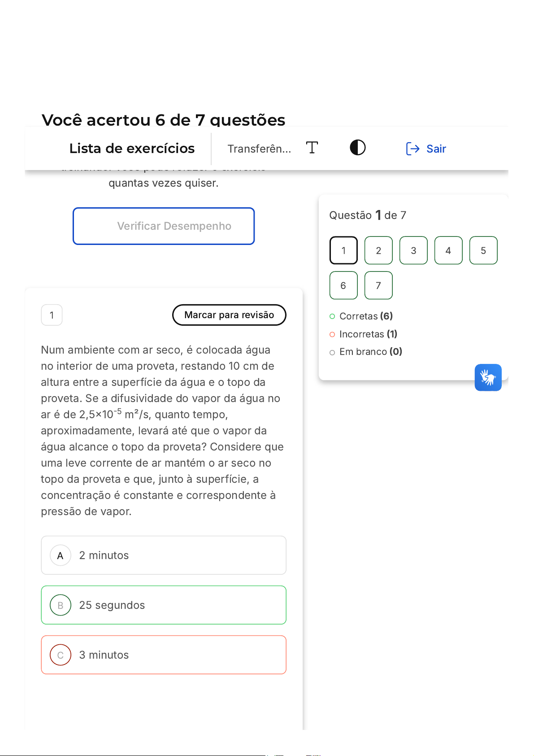
Task: Open question 5 from the grid
Action: pos(483,250)
